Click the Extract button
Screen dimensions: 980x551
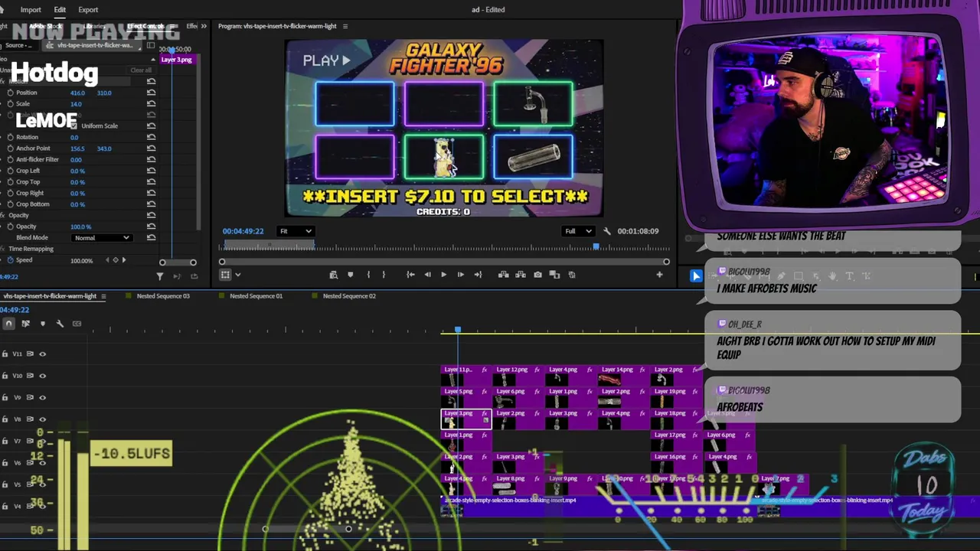pyautogui.click(x=521, y=275)
